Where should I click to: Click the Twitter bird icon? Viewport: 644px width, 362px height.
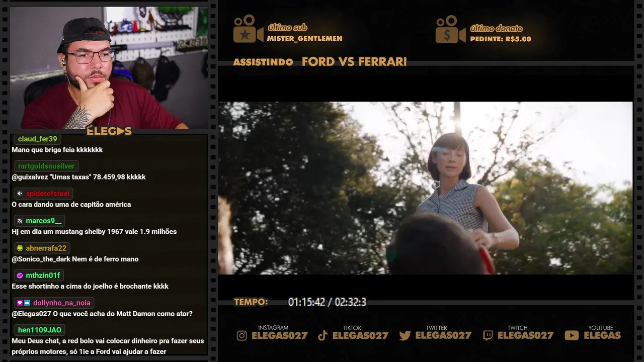(405, 335)
